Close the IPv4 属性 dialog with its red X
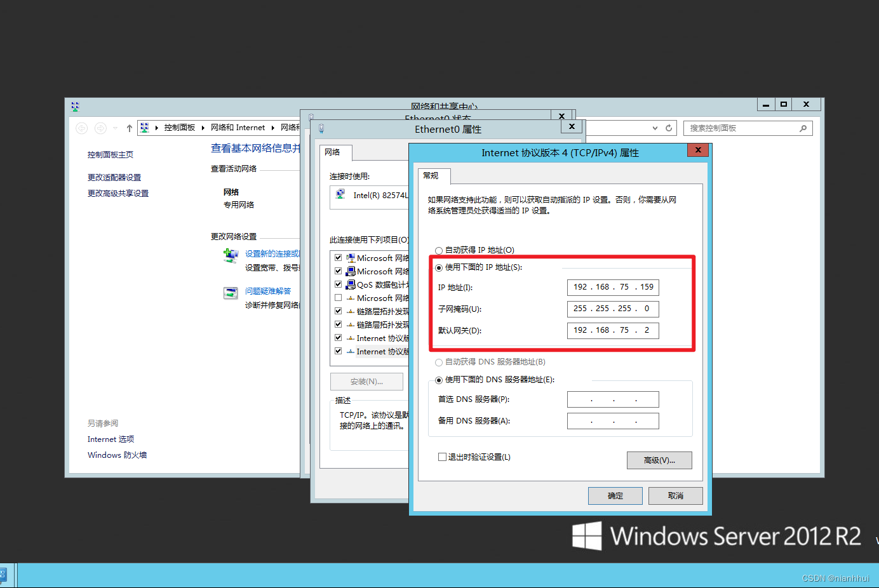The width and height of the screenshot is (879, 588). pos(698,150)
